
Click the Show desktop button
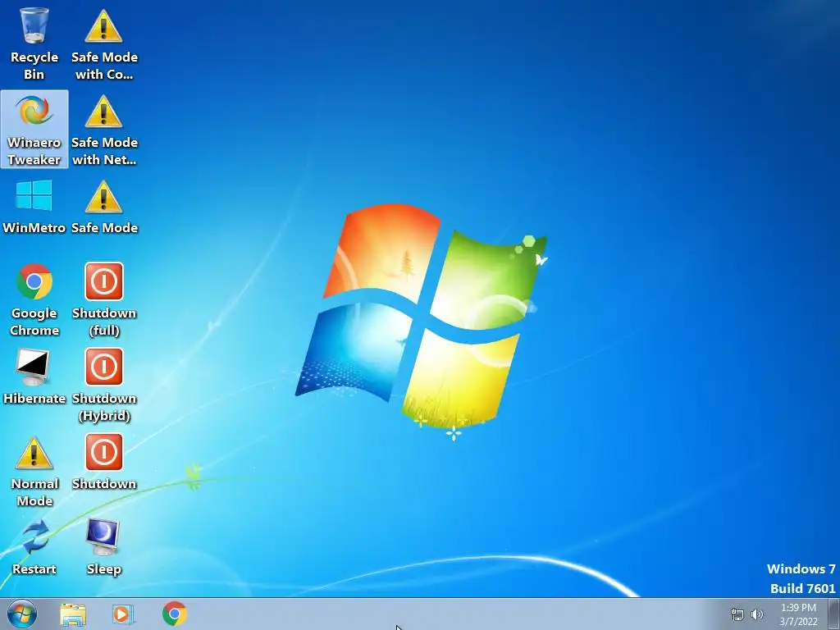834,614
